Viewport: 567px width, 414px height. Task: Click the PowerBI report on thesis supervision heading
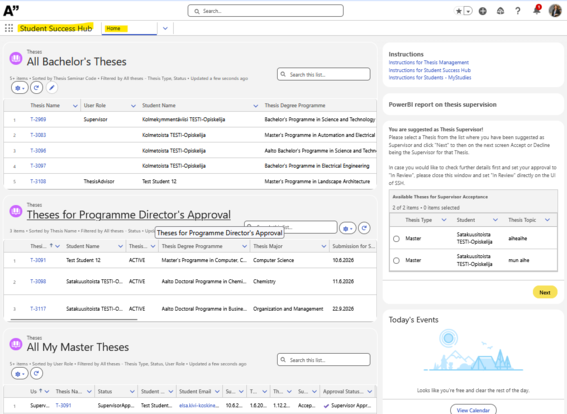tap(443, 105)
